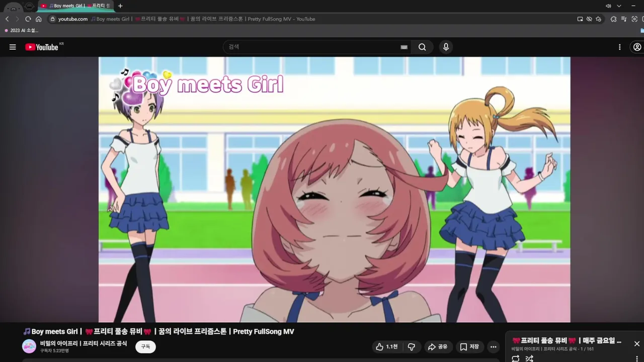Viewport: 644px width, 362px height.
Task: Enable picture-in-picture from address bar icon
Action: point(580,19)
